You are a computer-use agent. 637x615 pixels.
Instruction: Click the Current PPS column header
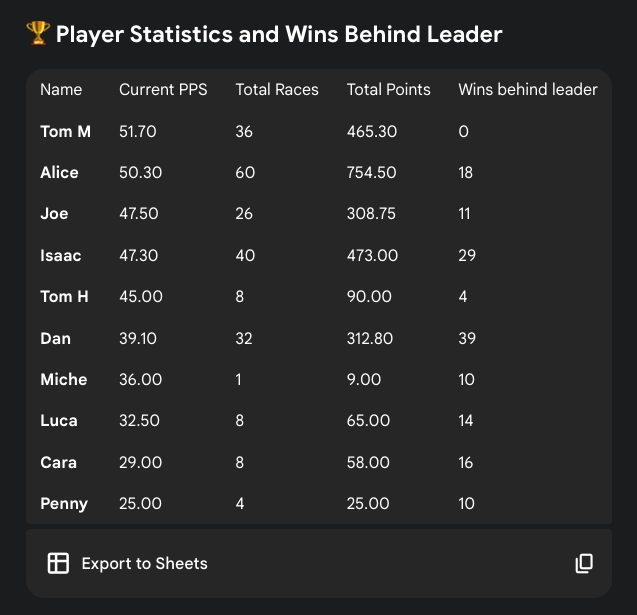pos(163,90)
